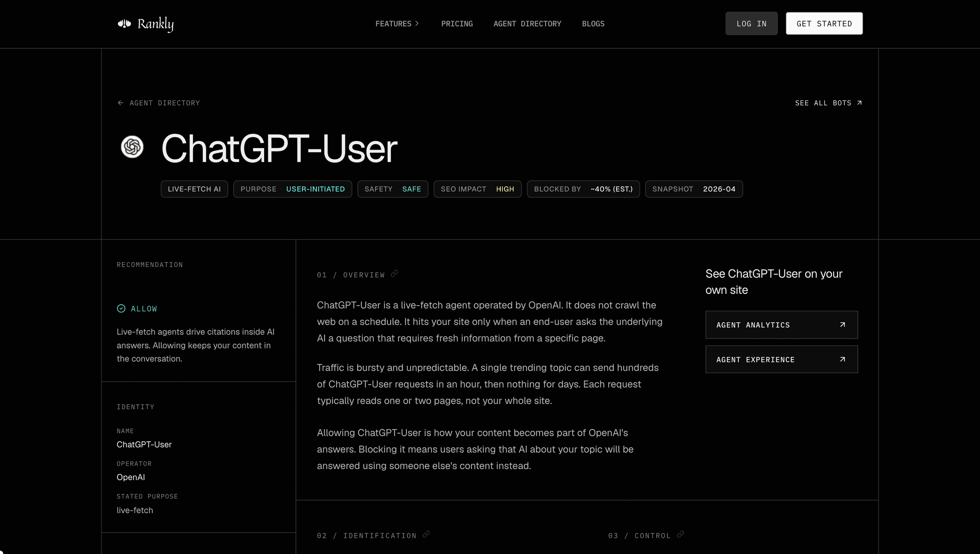The width and height of the screenshot is (980, 554).
Task: Click the 02 / Identification heading
Action: (x=367, y=536)
